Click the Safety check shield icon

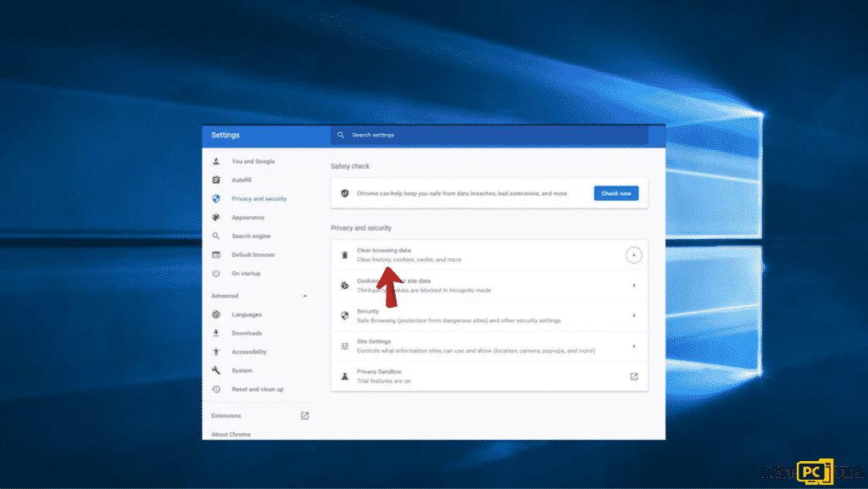[x=345, y=193]
